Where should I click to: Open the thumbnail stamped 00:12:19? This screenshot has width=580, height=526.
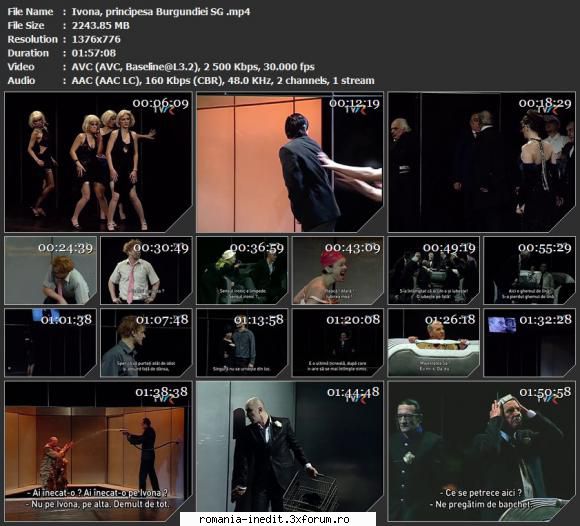pyautogui.click(x=290, y=162)
